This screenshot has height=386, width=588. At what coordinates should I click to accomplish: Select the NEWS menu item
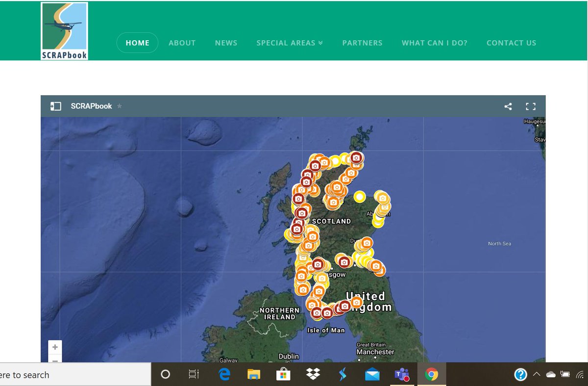(226, 43)
